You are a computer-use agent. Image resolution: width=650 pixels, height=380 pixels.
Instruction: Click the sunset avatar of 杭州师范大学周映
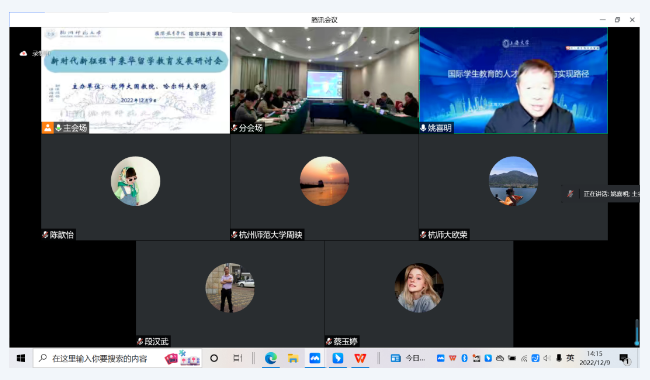(x=325, y=181)
